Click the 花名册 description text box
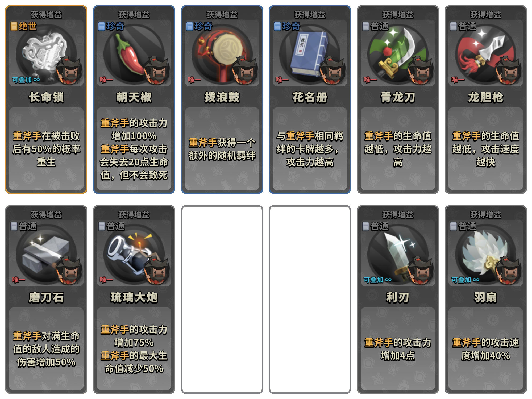The image size is (532, 399). coord(310,149)
